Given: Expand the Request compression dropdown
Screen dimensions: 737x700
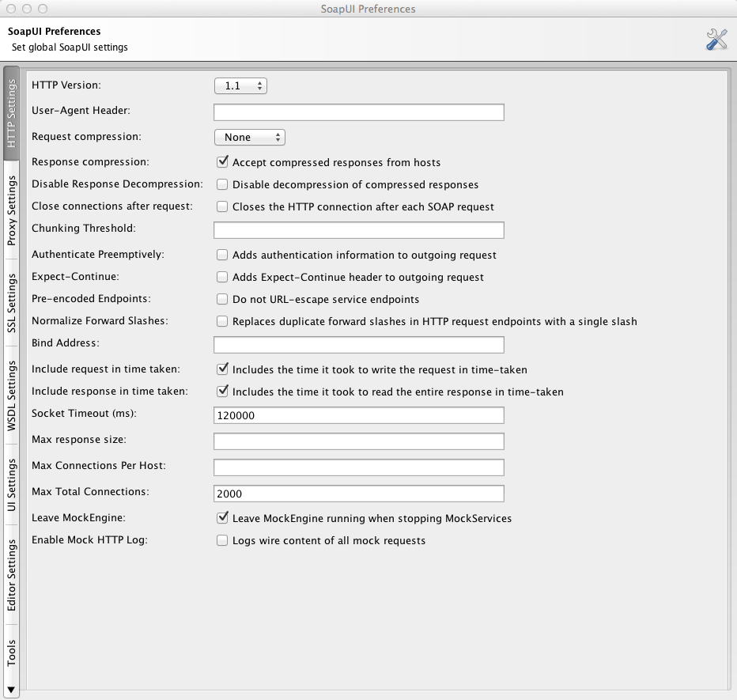Looking at the screenshot, I should click(x=249, y=137).
